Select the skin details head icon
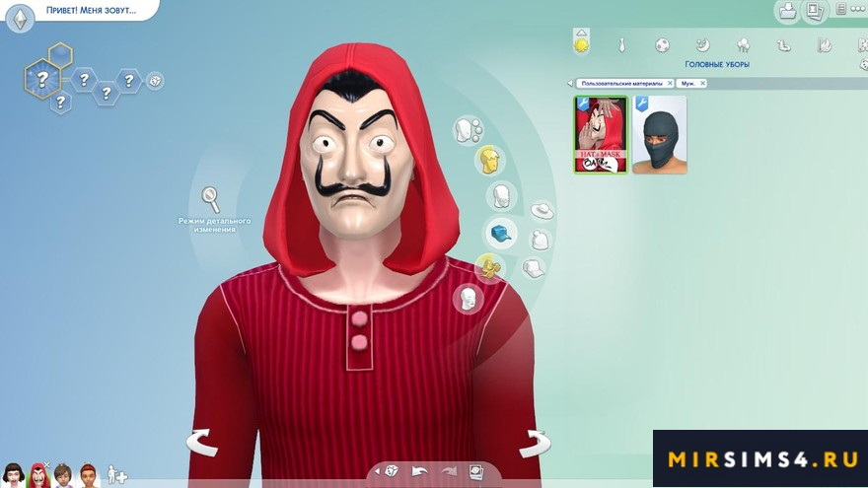Screen dimensions: 868x488 pyautogui.click(x=468, y=131)
